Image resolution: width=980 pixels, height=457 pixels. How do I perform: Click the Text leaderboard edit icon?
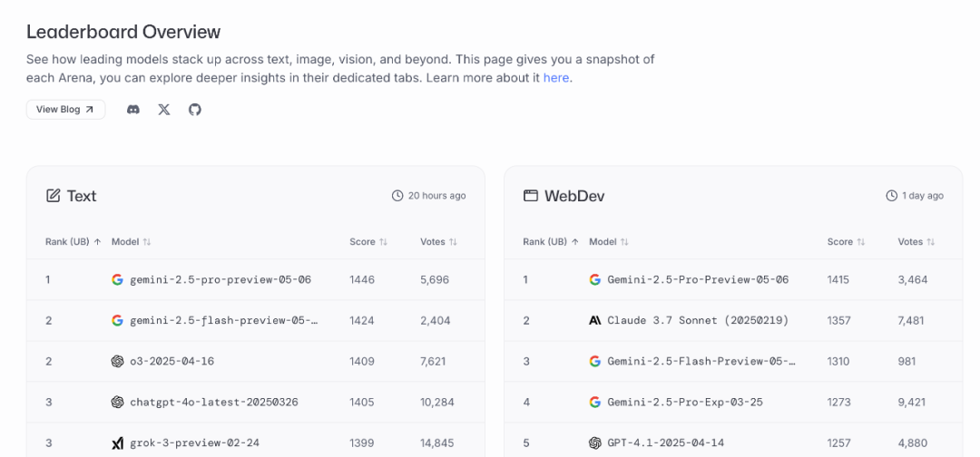[x=54, y=196]
